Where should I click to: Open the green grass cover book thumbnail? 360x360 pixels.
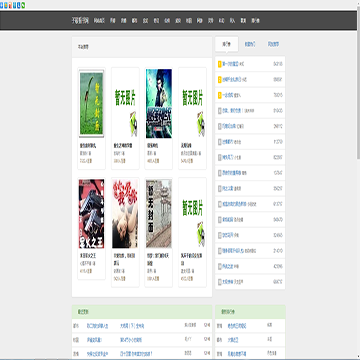tap(91, 103)
